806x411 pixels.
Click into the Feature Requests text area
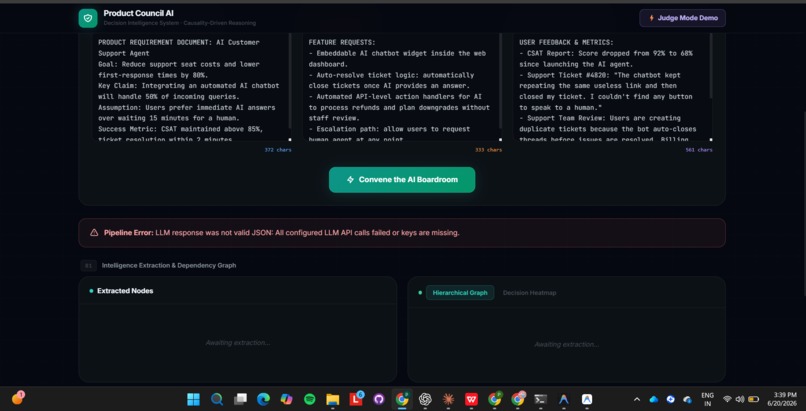[x=400, y=87]
